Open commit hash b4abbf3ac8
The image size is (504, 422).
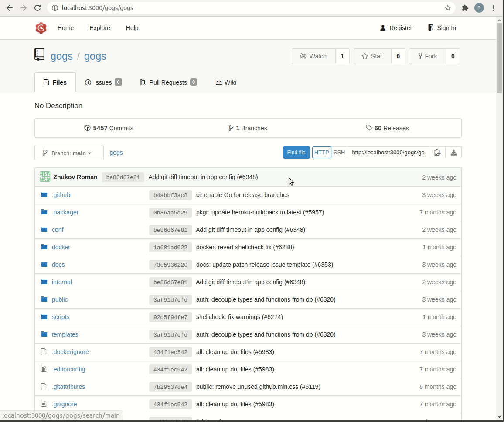170,195
